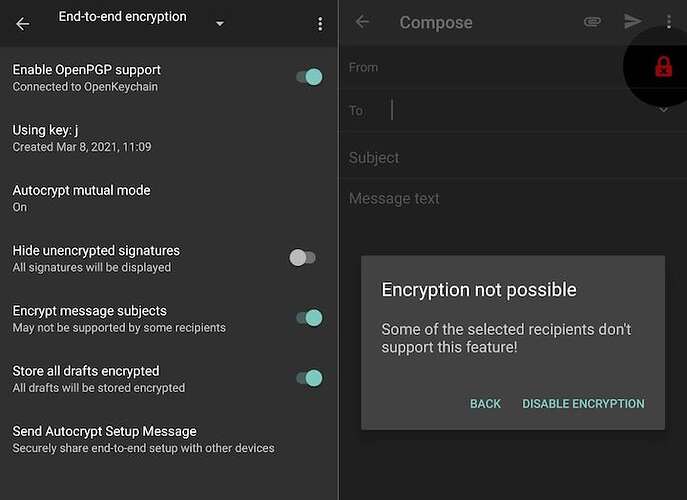Toggle Enable OpenPGP support switch
This screenshot has width=687, height=500.
pos(309,77)
